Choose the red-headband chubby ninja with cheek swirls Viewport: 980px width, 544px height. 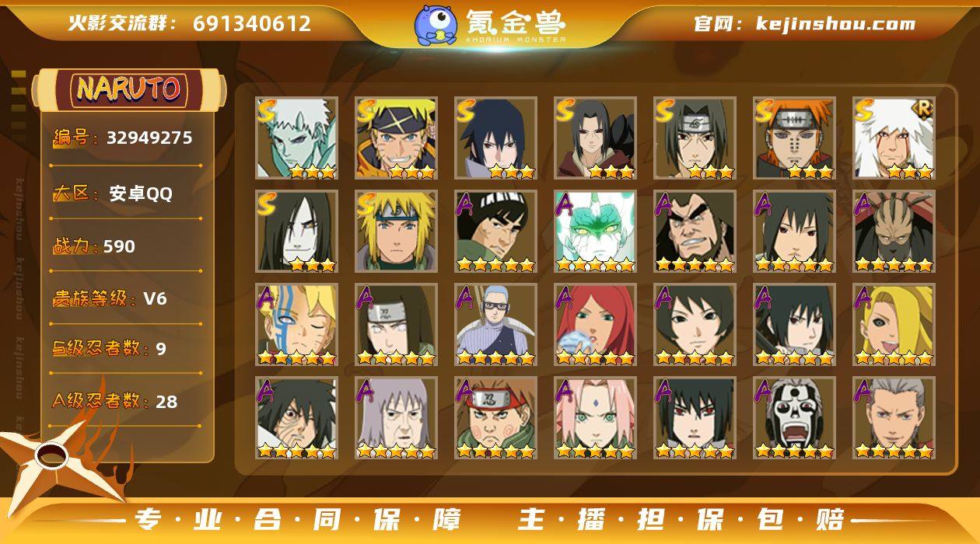click(x=495, y=417)
